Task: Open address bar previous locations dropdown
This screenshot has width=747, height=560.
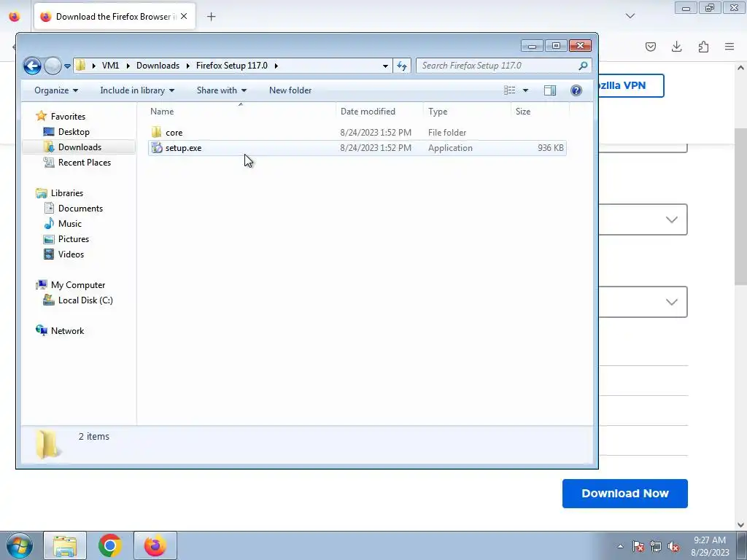Action: tap(385, 66)
